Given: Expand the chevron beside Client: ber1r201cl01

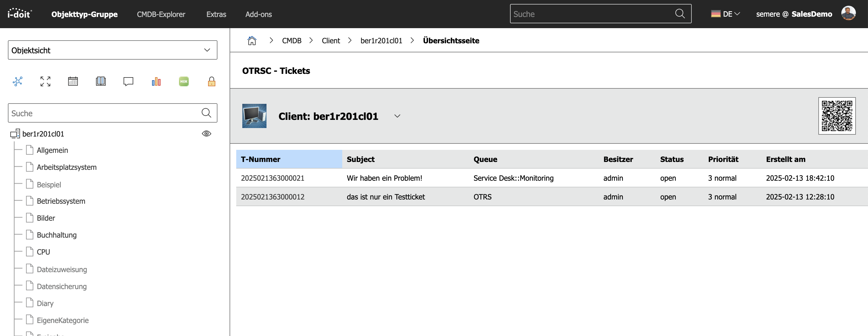Looking at the screenshot, I should pyautogui.click(x=397, y=116).
